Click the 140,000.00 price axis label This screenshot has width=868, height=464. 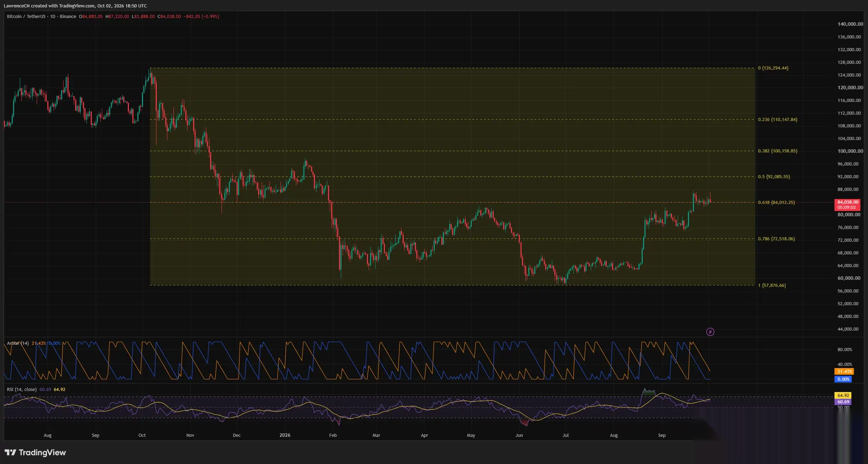(850, 24)
